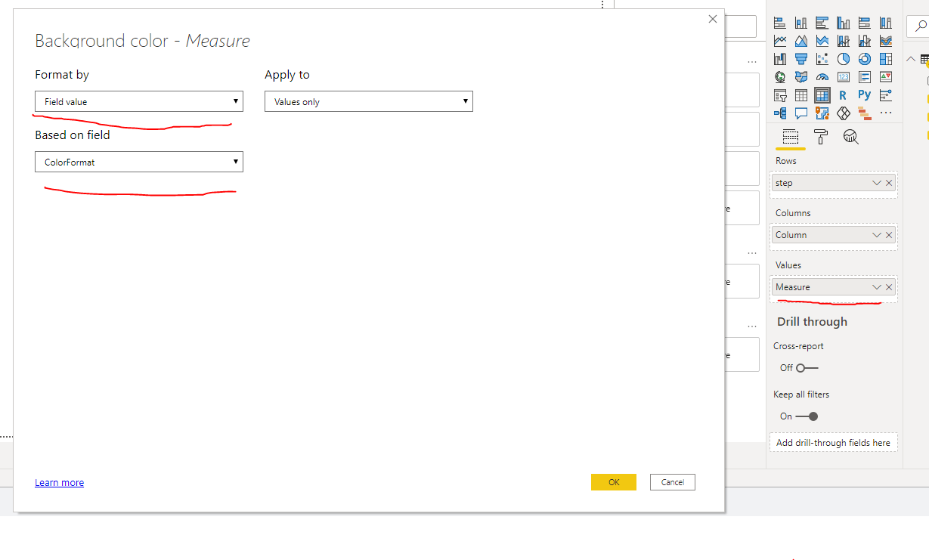929x560 pixels.
Task: Close the Background color dialog
Action: [712, 19]
